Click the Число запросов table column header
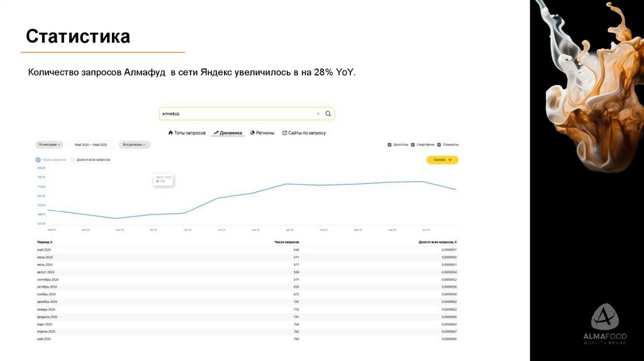This screenshot has width=644, height=361. point(287,242)
